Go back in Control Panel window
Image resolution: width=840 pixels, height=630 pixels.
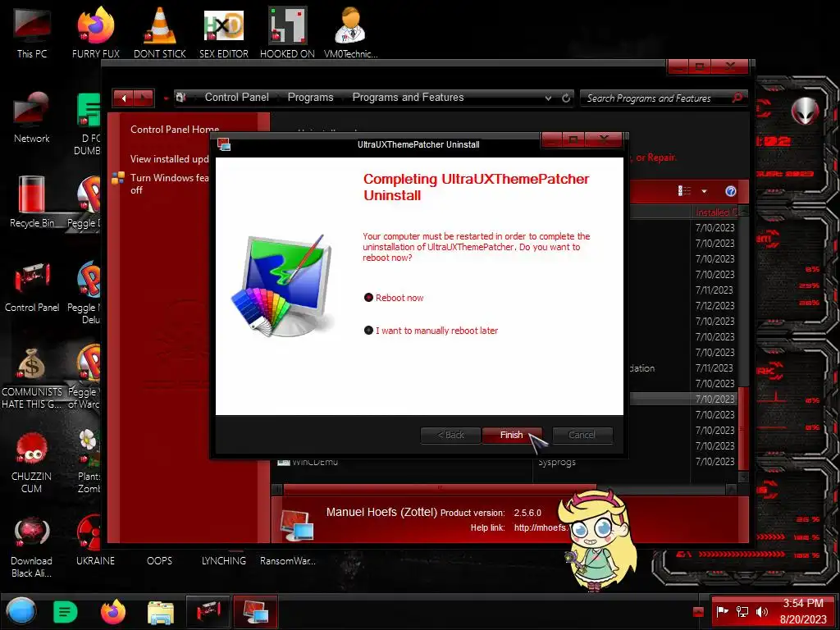coord(124,98)
